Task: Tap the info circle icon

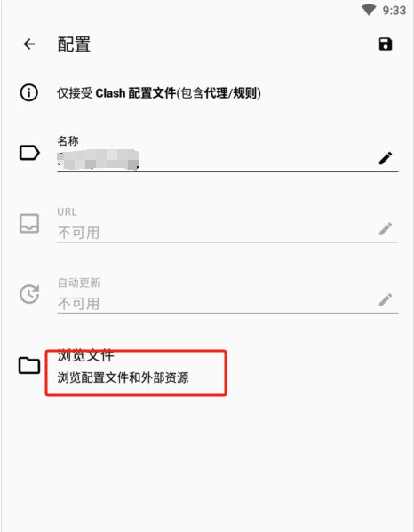Action: coord(28,92)
